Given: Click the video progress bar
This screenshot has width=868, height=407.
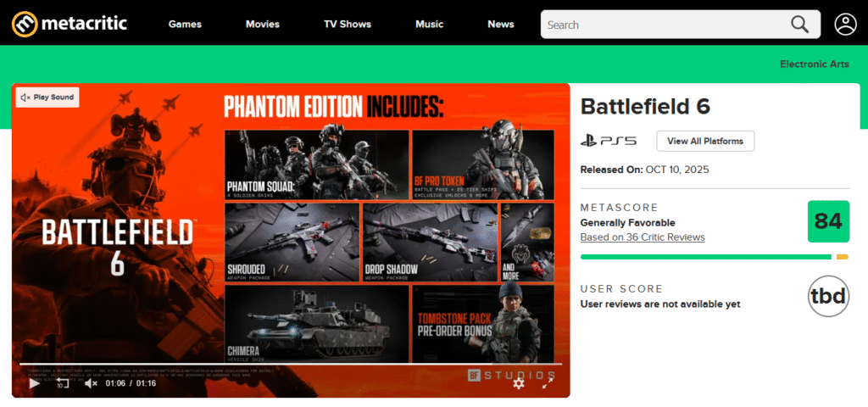Looking at the screenshot, I should [288, 364].
